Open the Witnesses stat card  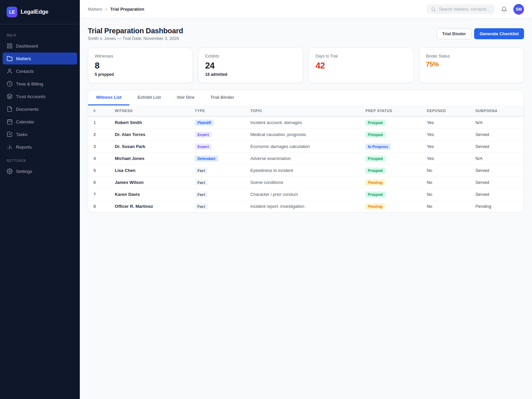pos(140,66)
